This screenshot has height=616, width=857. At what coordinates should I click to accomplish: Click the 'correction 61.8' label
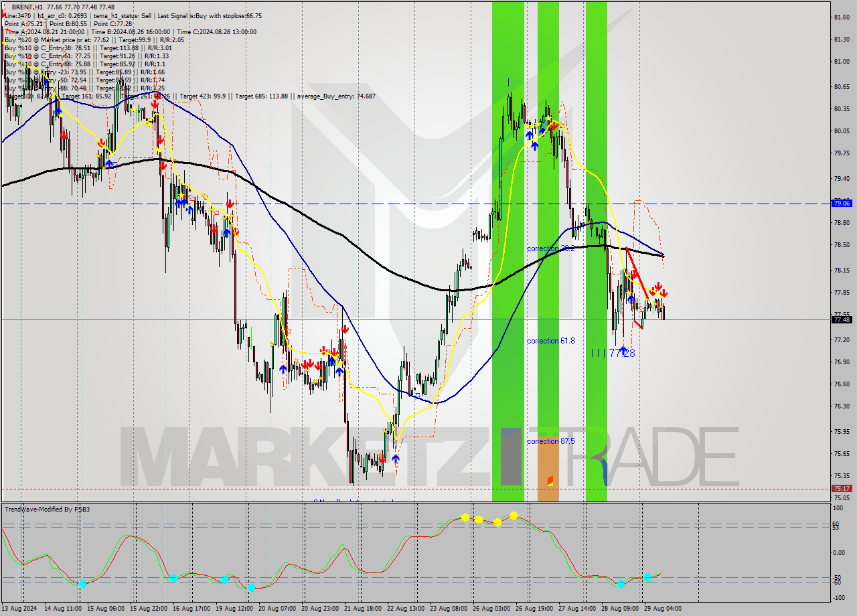(550, 341)
